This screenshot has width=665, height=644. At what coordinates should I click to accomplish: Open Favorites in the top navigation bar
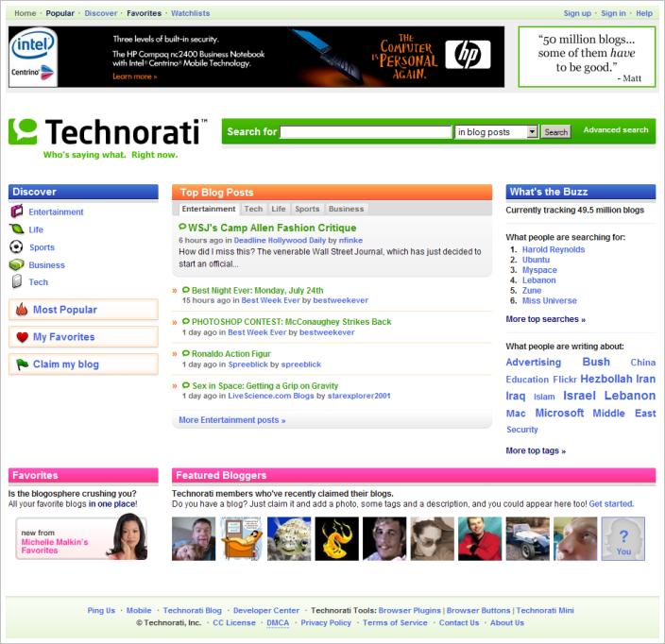[x=145, y=13]
